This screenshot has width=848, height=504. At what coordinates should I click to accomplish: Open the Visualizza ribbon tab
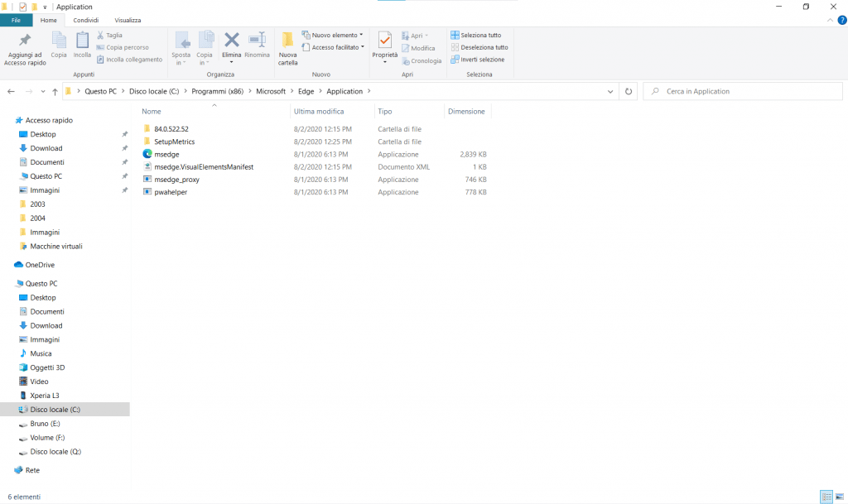click(128, 20)
